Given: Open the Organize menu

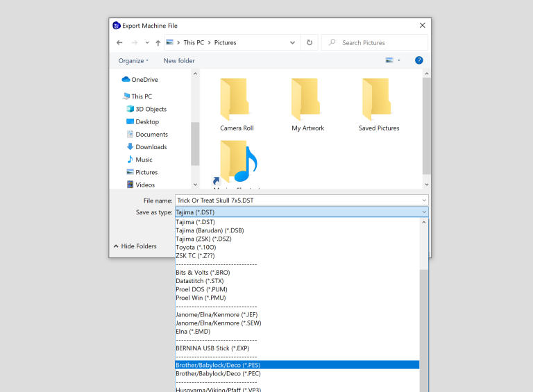Looking at the screenshot, I should (x=133, y=61).
